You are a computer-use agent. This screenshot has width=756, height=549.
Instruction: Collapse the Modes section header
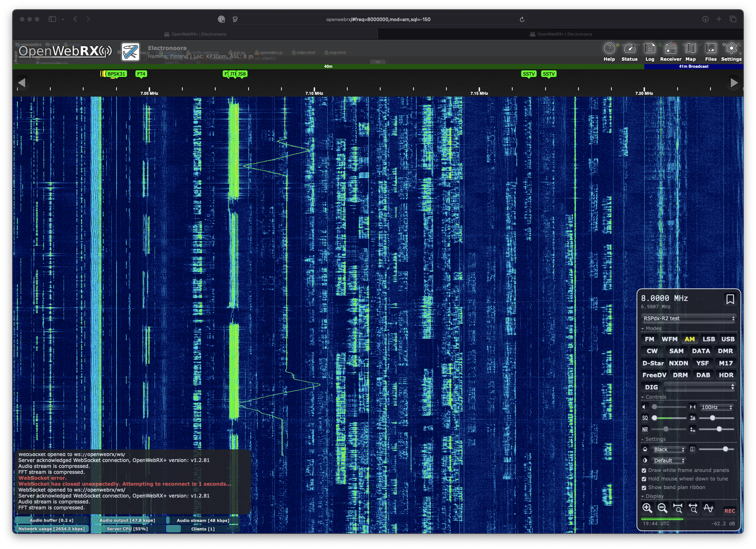click(653, 328)
